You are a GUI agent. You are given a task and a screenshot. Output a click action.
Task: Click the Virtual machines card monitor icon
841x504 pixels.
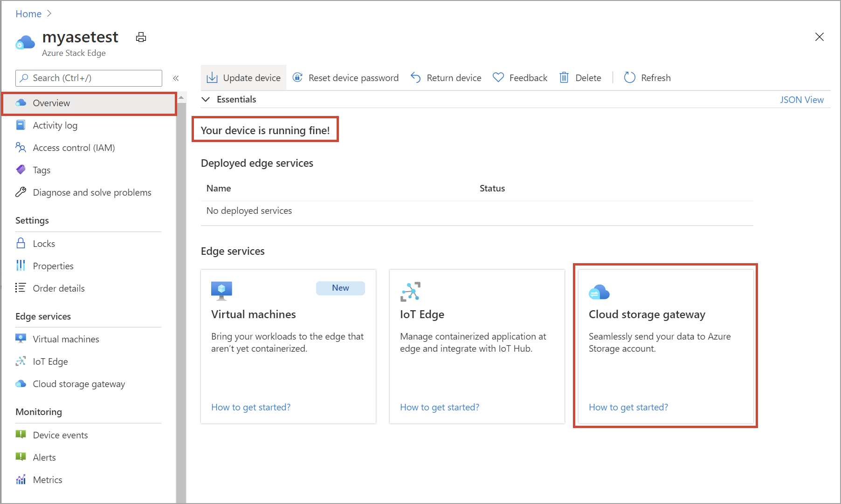tap(221, 291)
